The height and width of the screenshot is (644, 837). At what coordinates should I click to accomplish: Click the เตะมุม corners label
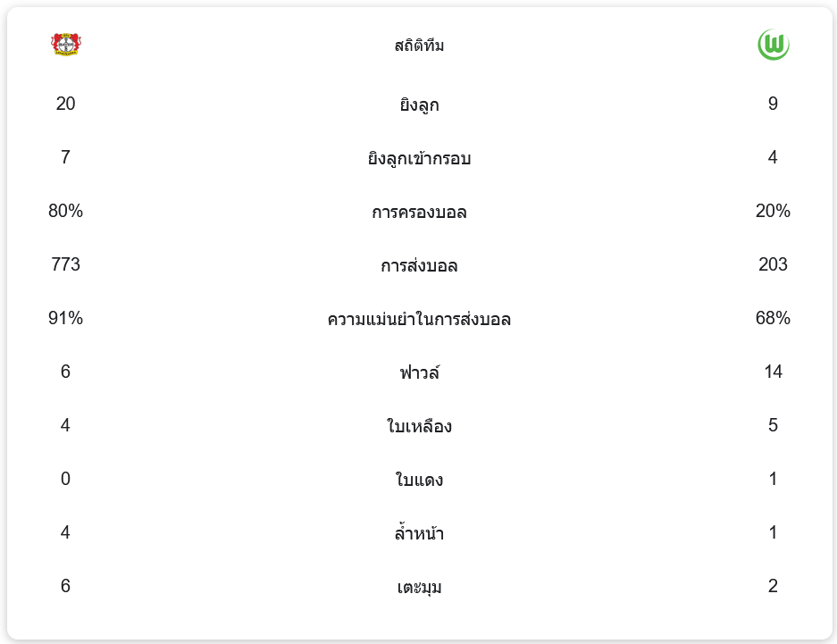pos(419,588)
